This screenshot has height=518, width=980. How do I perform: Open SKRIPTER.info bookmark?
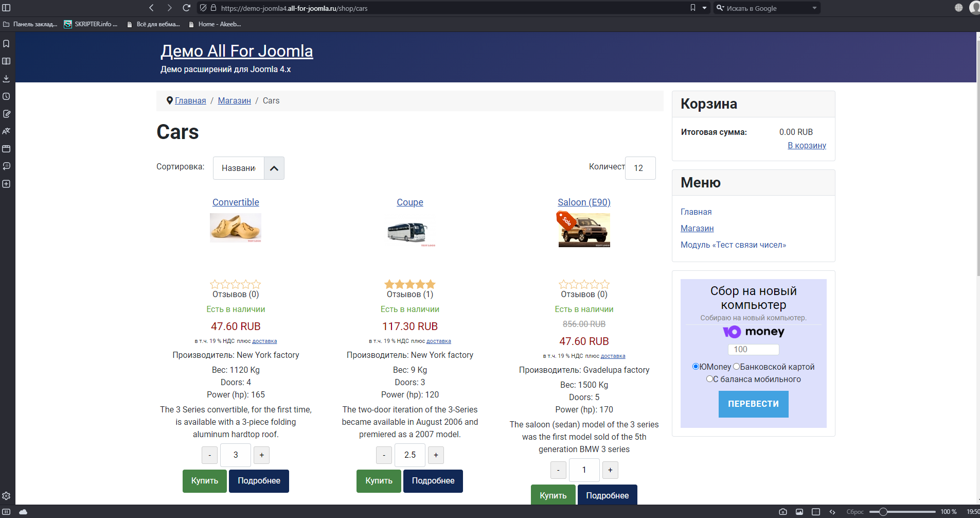pyautogui.click(x=91, y=24)
